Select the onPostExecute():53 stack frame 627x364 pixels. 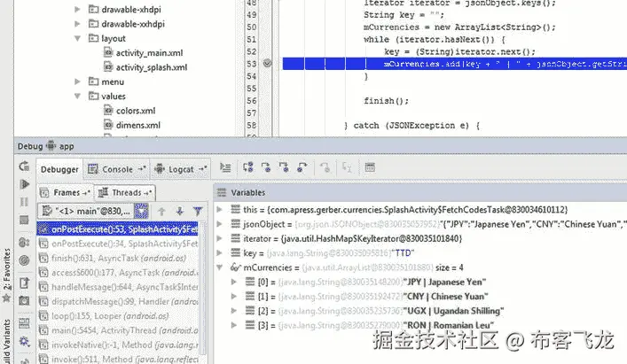[x=118, y=229]
